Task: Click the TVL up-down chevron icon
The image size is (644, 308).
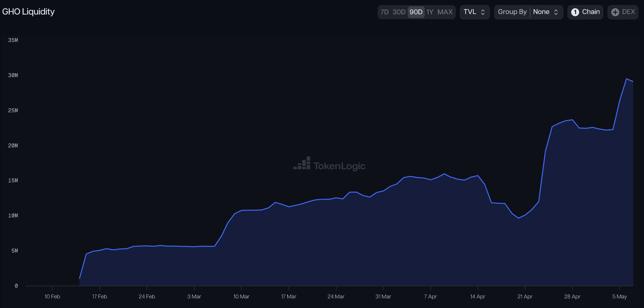Action: [x=483, y=12]
